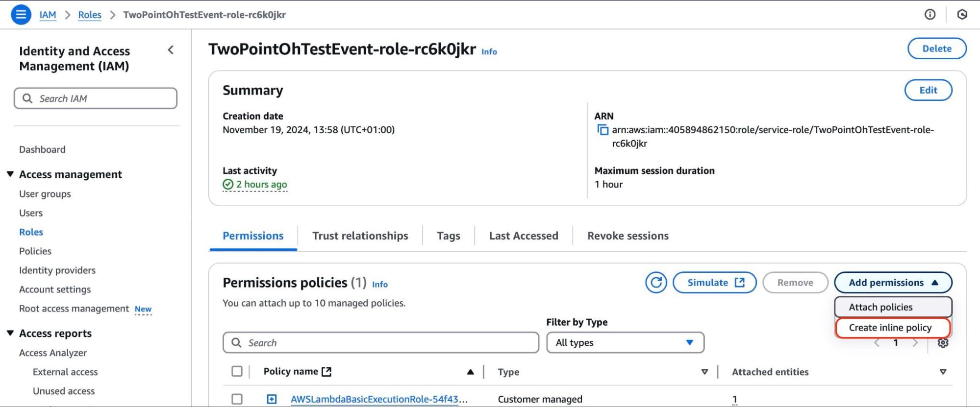The width and height of the screenshot is (980, 407).
Task: Open IAM breadcrumb link
Action: [48, 15]
